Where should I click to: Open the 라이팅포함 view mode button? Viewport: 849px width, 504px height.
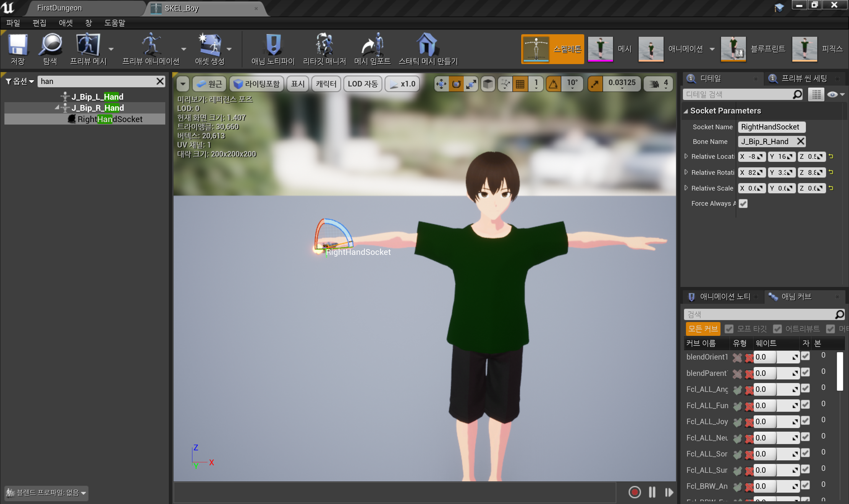click(x=256, y=84)
